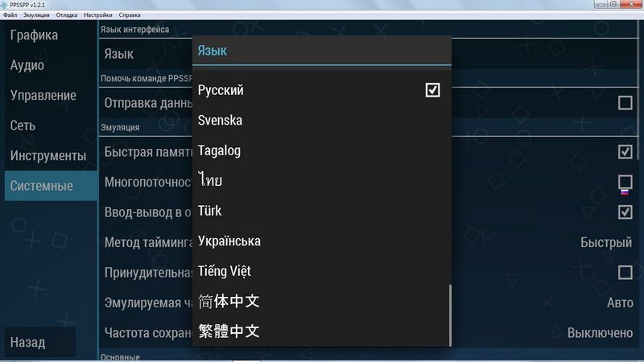This screenshot has height=362, width=644.
Task: Open the Эмуляция menu
Action: click(x=36, y=15)
